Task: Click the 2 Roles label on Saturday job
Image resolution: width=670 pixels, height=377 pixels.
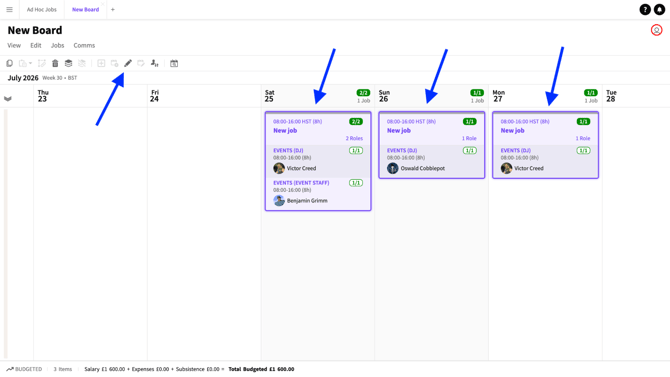Action: (354, 138)
